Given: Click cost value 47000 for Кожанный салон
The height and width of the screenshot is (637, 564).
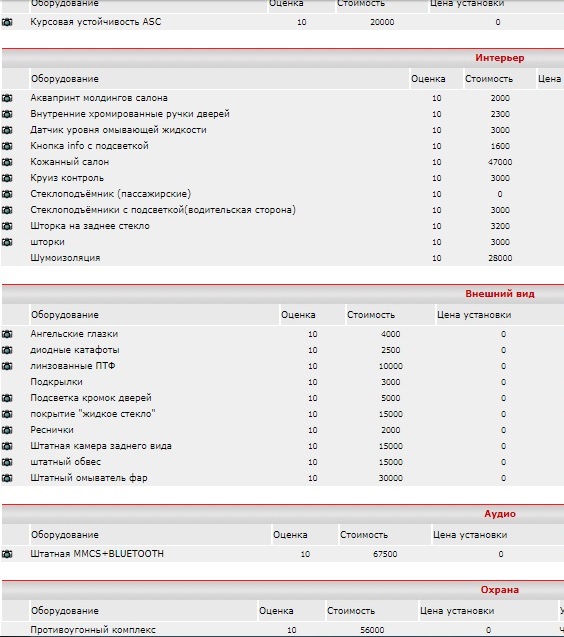Looking at the screenshot, I should [500, 162].
